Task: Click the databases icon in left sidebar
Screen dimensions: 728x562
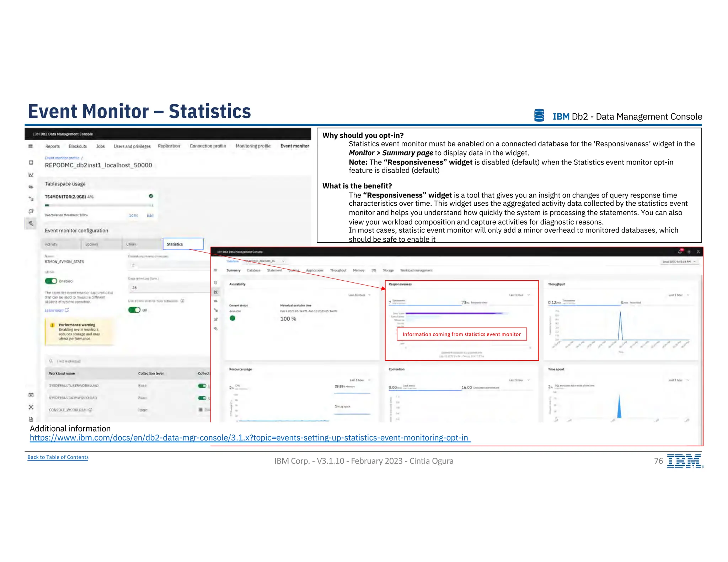Action: 31,162
